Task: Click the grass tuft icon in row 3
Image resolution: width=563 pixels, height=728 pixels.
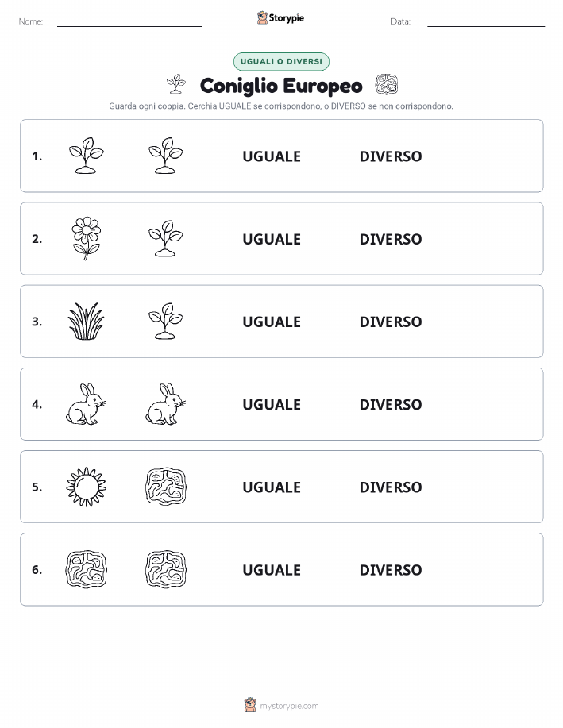Action: tap(86, 322)
